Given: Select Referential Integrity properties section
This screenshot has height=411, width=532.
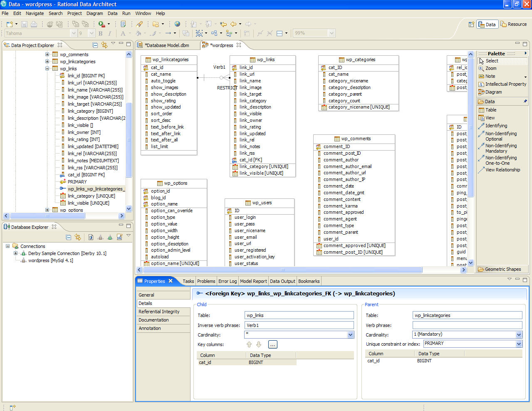Looking at the screenshot, I should point(163,312).
